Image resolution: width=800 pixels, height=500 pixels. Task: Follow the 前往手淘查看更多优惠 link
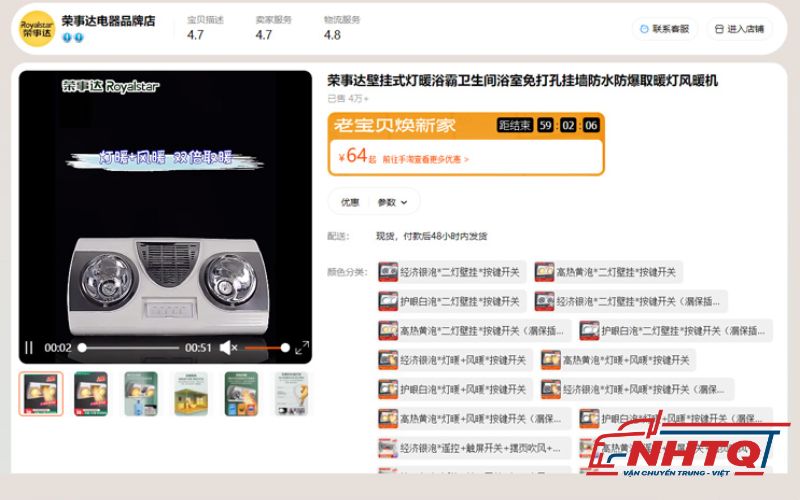(x=426, y=160)
